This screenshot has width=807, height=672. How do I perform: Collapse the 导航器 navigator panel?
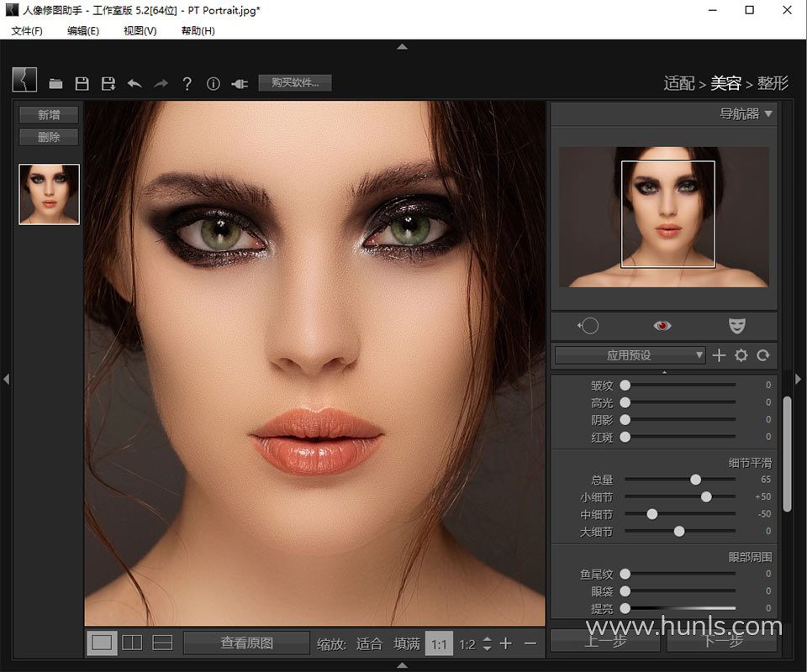(x=768, y=113)
